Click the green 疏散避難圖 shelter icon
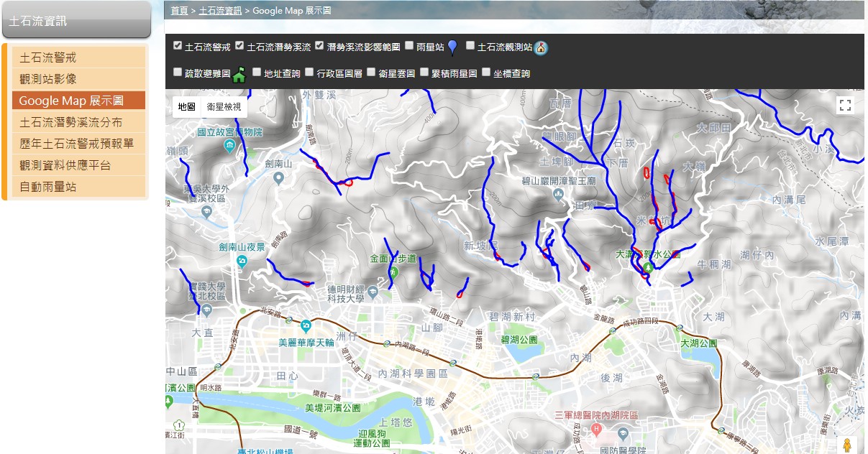This screenshot has height=454, width=868. pyautogui.click(x=239, y=74)
